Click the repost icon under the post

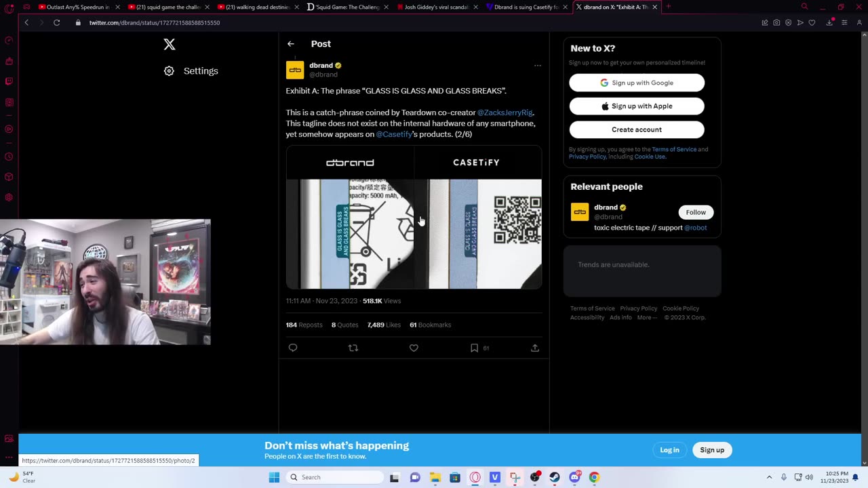click(x=353, y=348)
